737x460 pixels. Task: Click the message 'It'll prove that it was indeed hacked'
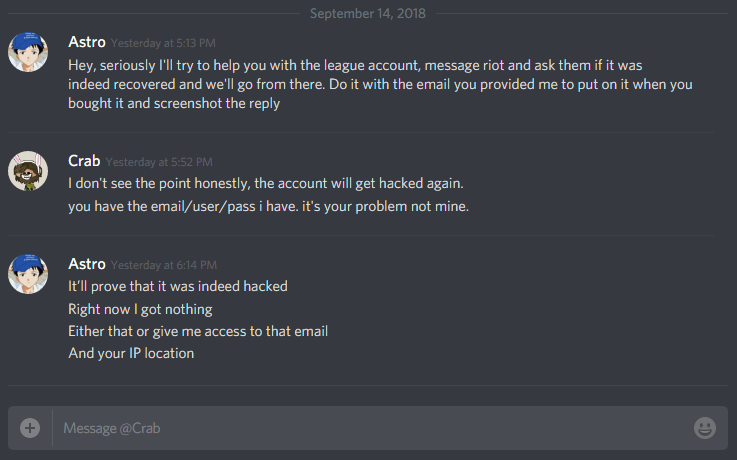click(x=178, y=287)
